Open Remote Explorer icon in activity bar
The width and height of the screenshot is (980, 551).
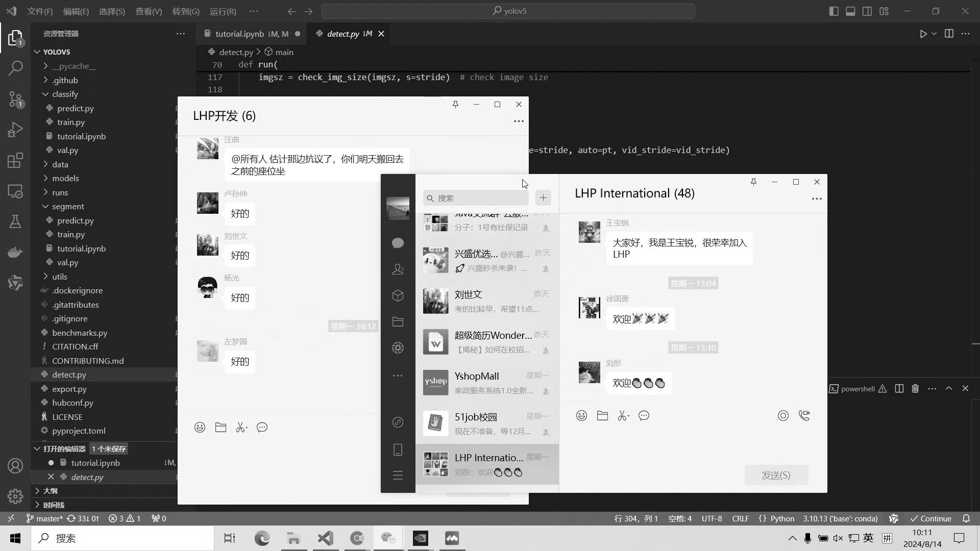coord(15,191)
